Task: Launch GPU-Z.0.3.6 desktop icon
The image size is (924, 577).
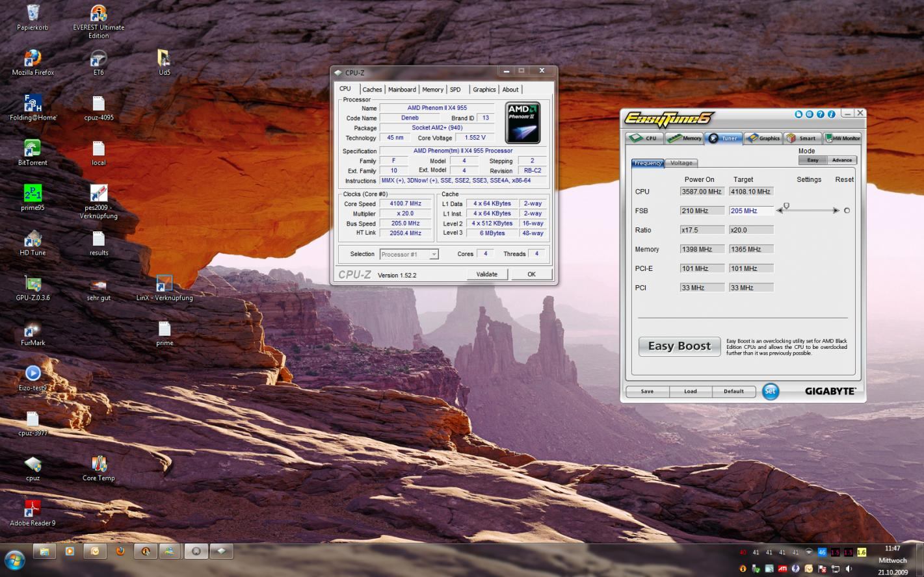Action: pos(33,287)
